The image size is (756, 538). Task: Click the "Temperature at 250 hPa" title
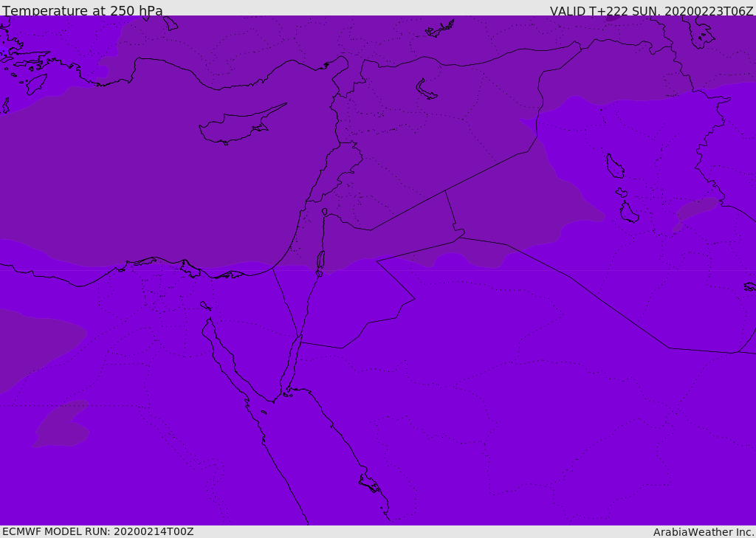[83, 11]
